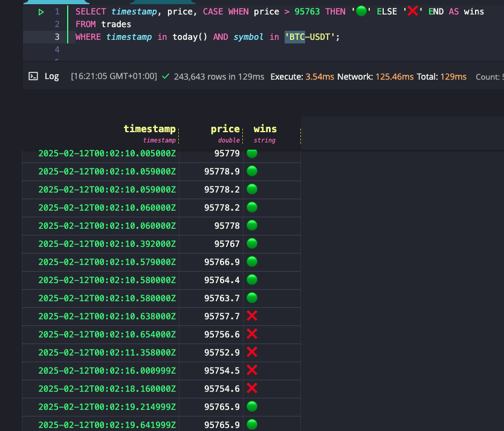Click the green circle in the 95766.9 row
The image size is (504, 431).
[x=252, y=262]
